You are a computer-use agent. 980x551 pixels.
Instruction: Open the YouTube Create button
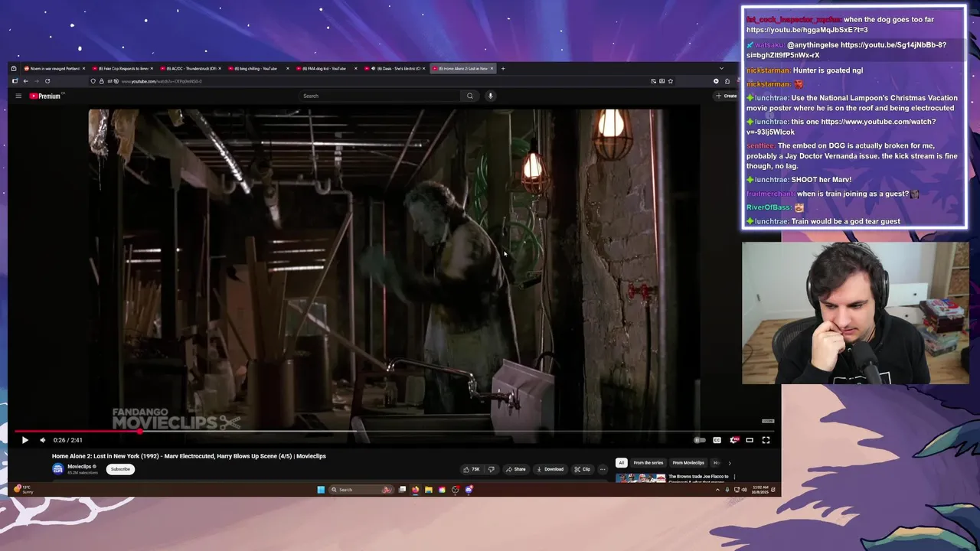click(726, 96)
